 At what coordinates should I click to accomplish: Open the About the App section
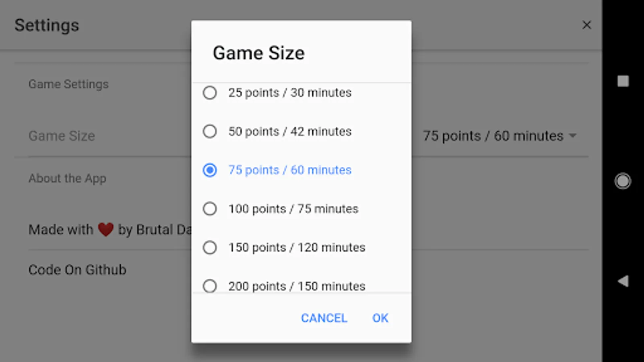coord(67,178)
